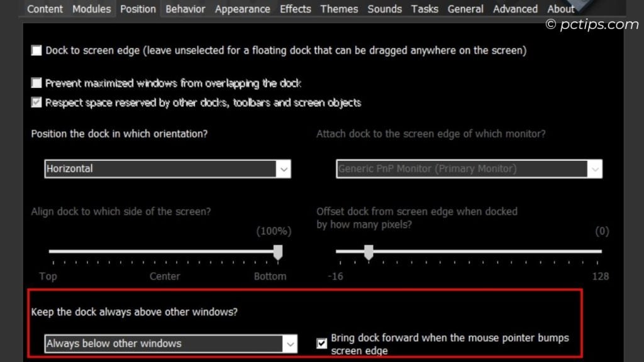Open the Appearance tab
644x362 pixels.
(x=242, y=9)
